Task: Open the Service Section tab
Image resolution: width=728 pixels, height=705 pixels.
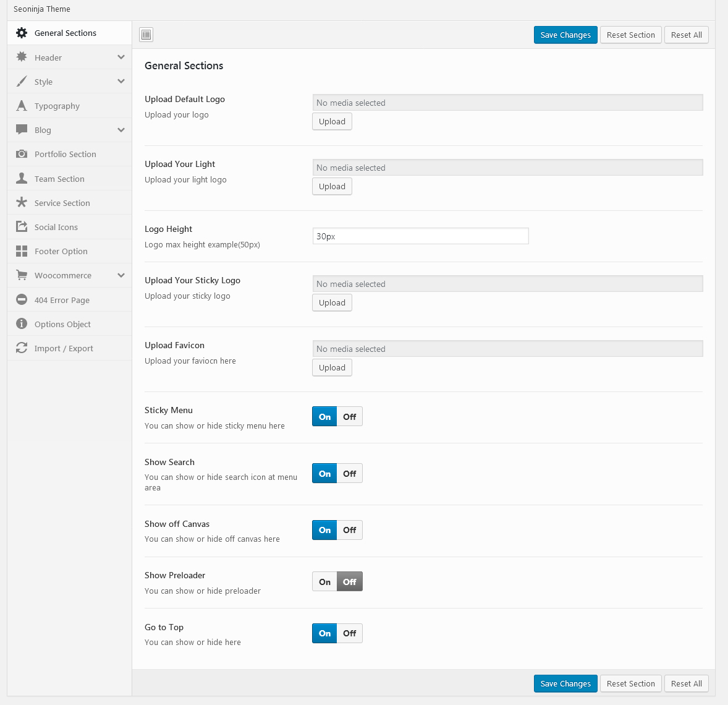Action: [x=70, y=203]
